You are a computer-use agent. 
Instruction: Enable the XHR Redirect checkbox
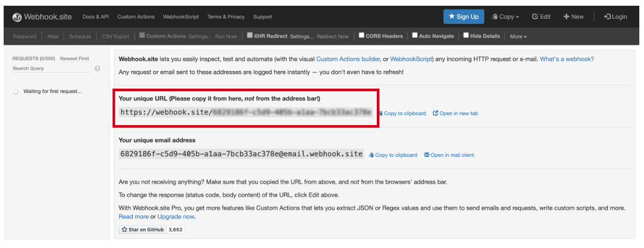click(x=250, y=35)
